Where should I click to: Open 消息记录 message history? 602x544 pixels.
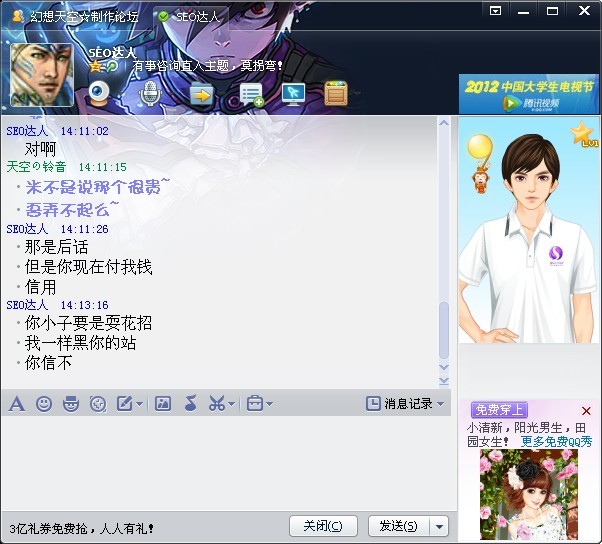pyautogui.click(x=400, y=404)
